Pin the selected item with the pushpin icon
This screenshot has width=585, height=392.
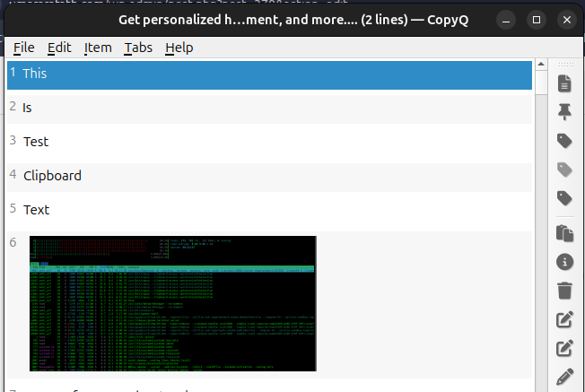[x=564, y=111]
